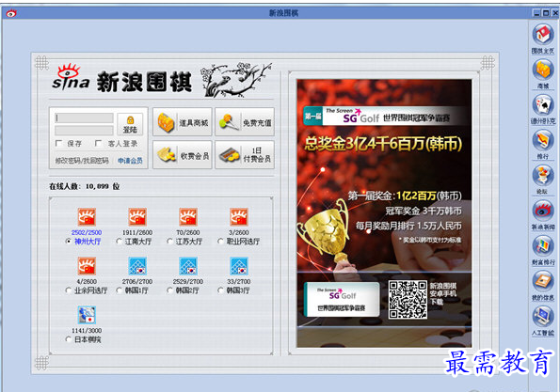Select the 韩国1厅 radio button
The height and width of the screenshot is (392, 560).
(120, 290)
